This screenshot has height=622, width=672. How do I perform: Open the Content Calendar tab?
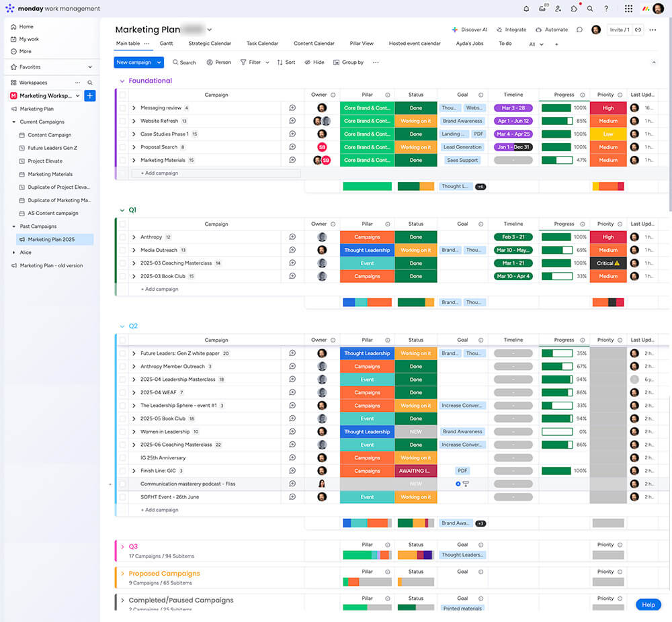[314, 44]
